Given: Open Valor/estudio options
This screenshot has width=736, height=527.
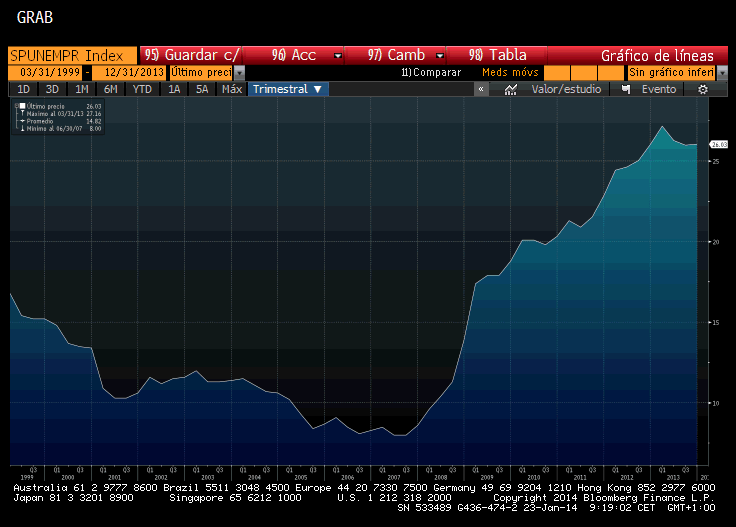Looking at the screenshot, I should [x=566, y=89].
